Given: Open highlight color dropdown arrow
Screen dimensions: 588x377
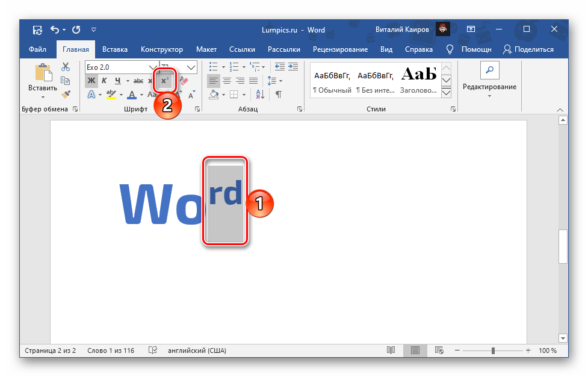Looking at the screenshot, I should click(x=121, y=95).
